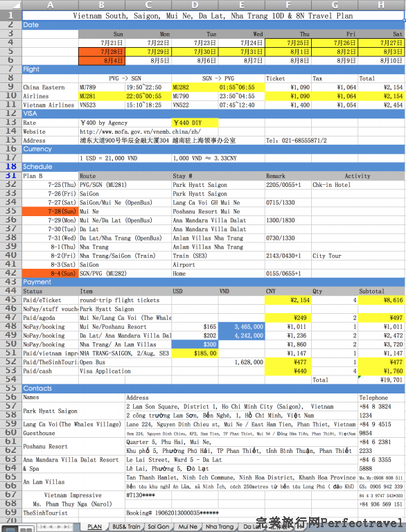Select the Schedule section header
Image resolution: width=406 pixels, height=532 pixels.
coord(213,166)
